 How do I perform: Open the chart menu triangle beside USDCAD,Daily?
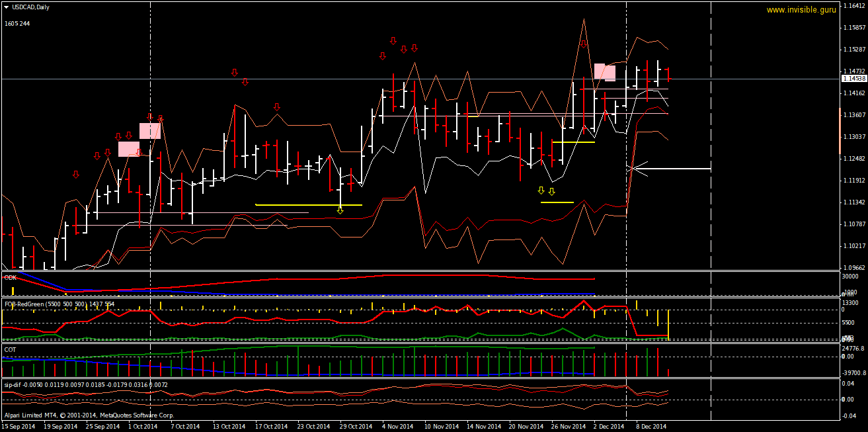[7, 7]
